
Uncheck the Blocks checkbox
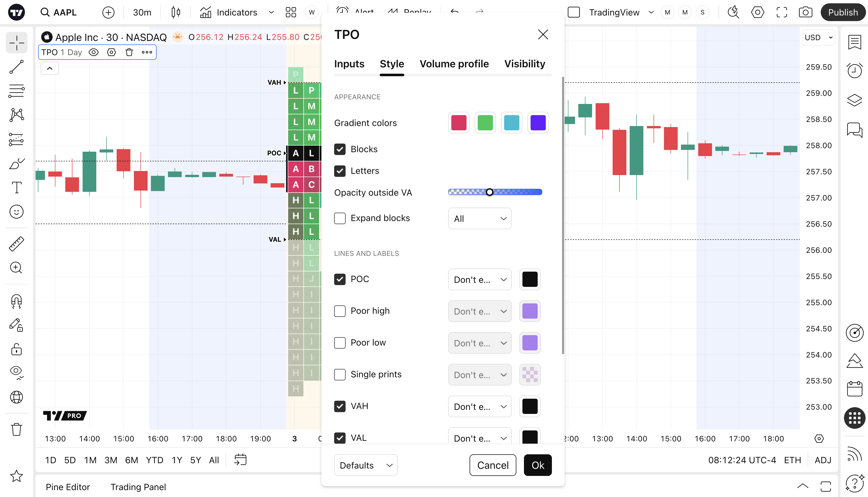coord(340,149)
